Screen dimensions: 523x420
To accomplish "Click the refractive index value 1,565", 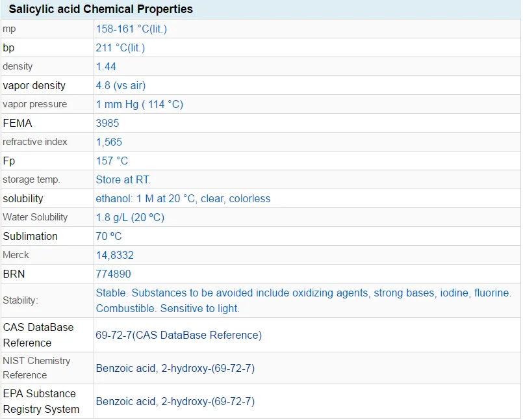I will [x=108, y=142].
